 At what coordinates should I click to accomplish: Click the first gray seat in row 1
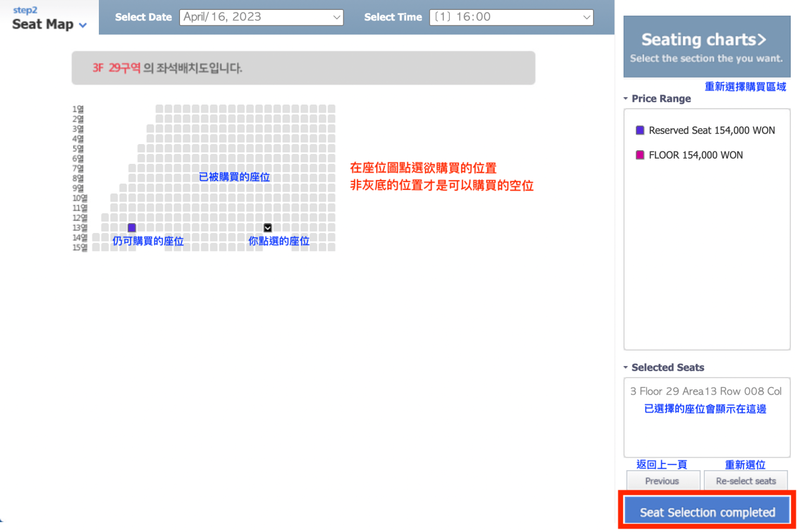pyautogui.click(x=159, y=109)
